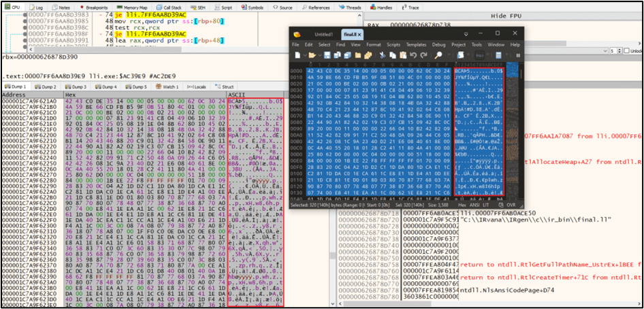Click the Save icon in hex editor toolbar

(x=327, y=54)
